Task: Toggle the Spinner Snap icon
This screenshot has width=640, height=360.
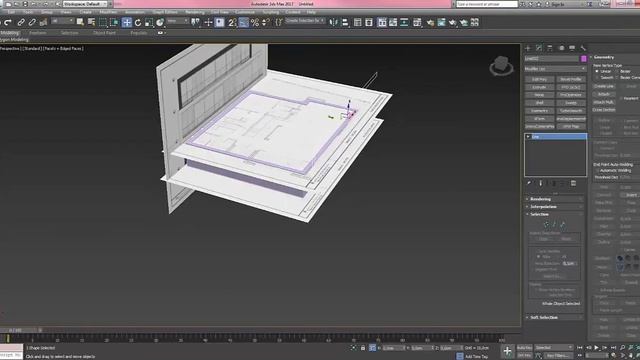Action: [266, 22]
